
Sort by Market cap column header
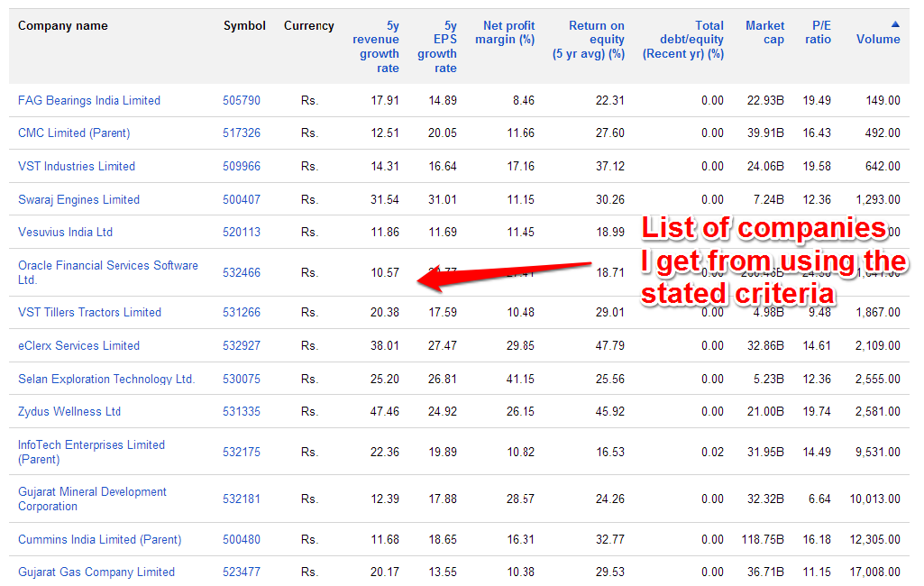(x=765, y=32)
